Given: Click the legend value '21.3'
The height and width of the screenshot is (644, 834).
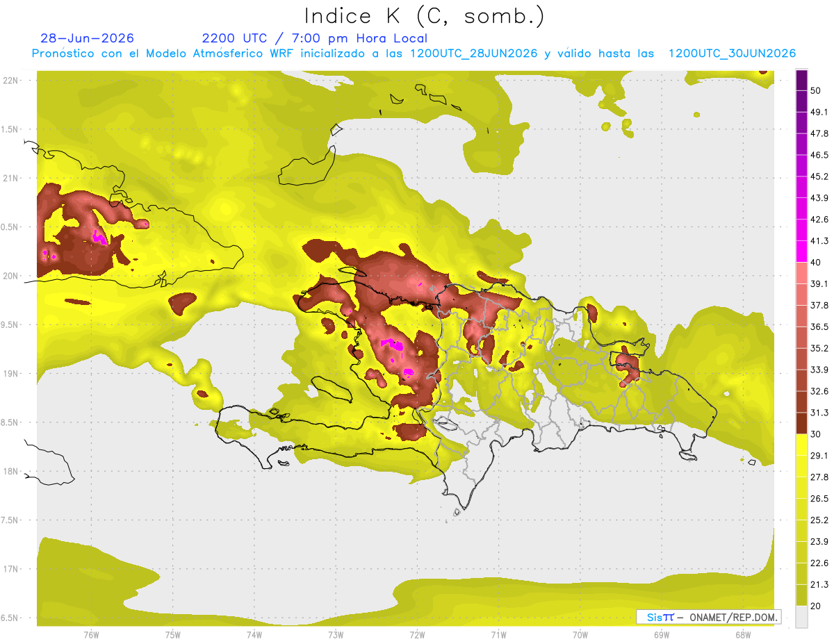Looking at the screenshot, I should click(x=819, y=585).
